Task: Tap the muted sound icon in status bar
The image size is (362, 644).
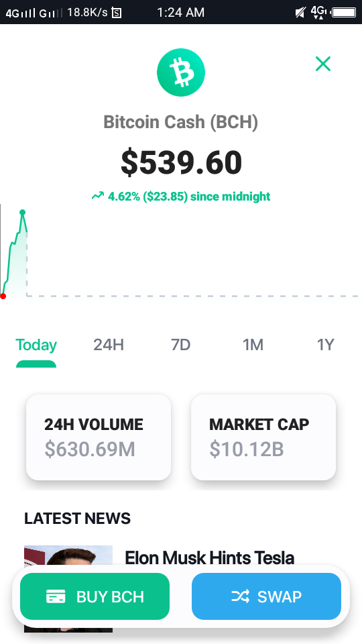Action: [300, 12]
